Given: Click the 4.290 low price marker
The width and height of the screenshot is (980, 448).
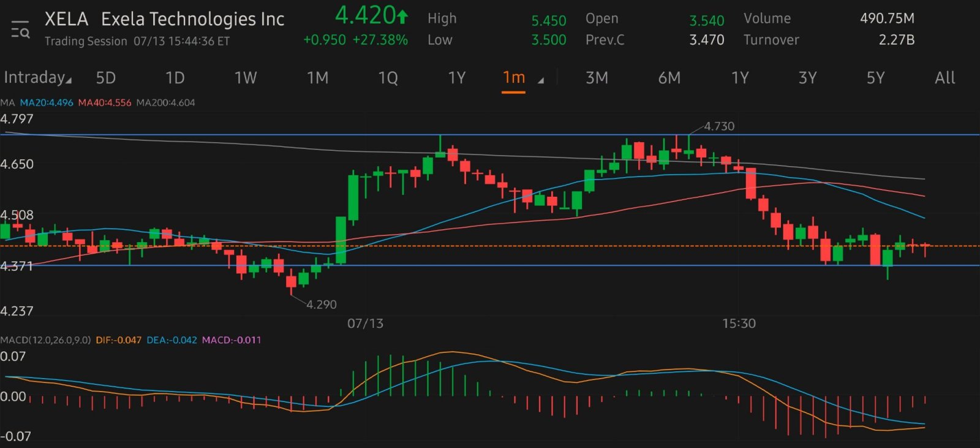Looking at the screenshot, I should (x=321, y=305).
